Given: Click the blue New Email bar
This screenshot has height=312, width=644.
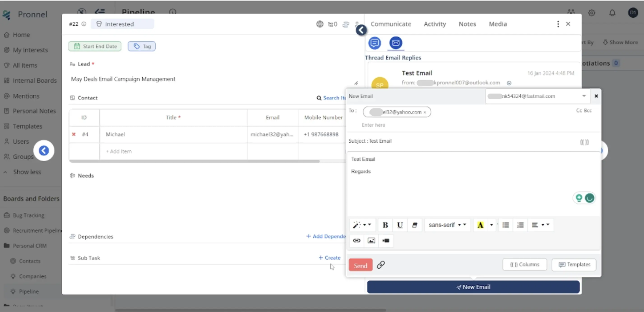Looking at the screenshot, I should point(473,287).
